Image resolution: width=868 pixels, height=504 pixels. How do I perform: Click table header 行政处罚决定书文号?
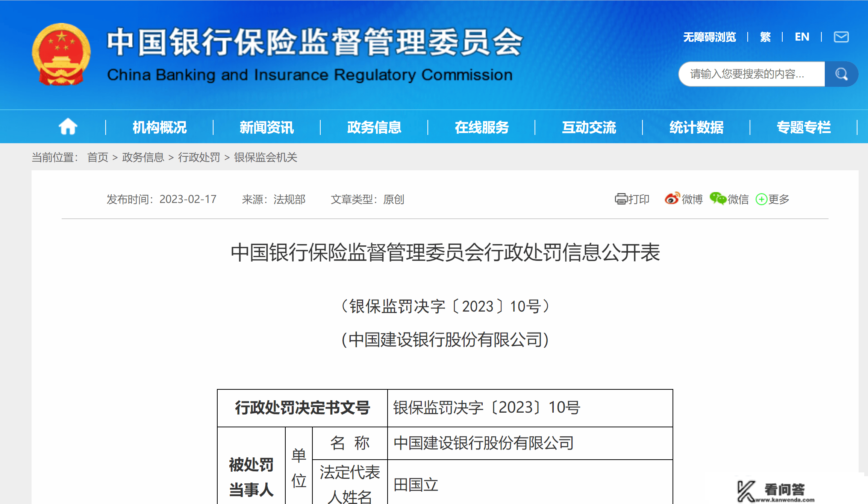[303, 408]
